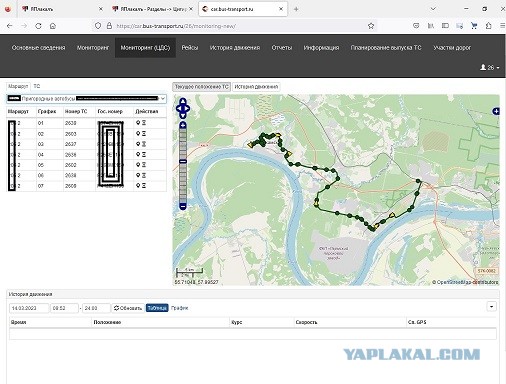Click the map zoom slider handle

(x=183, y=161)
